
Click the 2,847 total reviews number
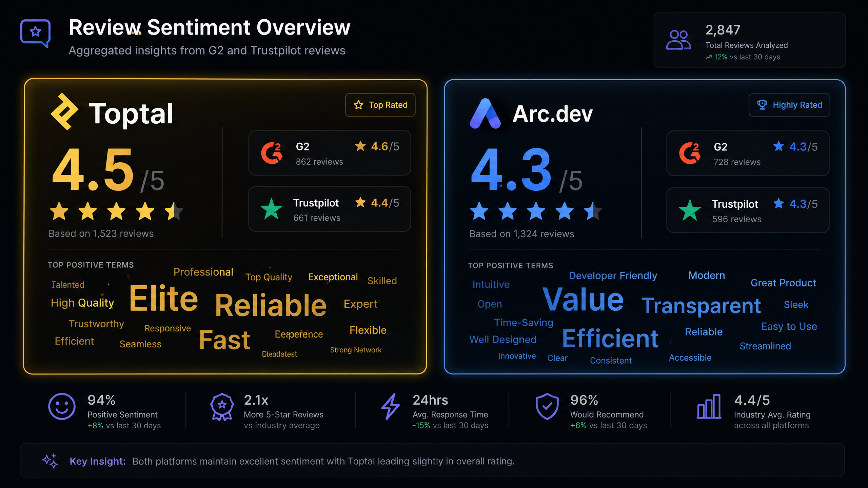point(723,30)
